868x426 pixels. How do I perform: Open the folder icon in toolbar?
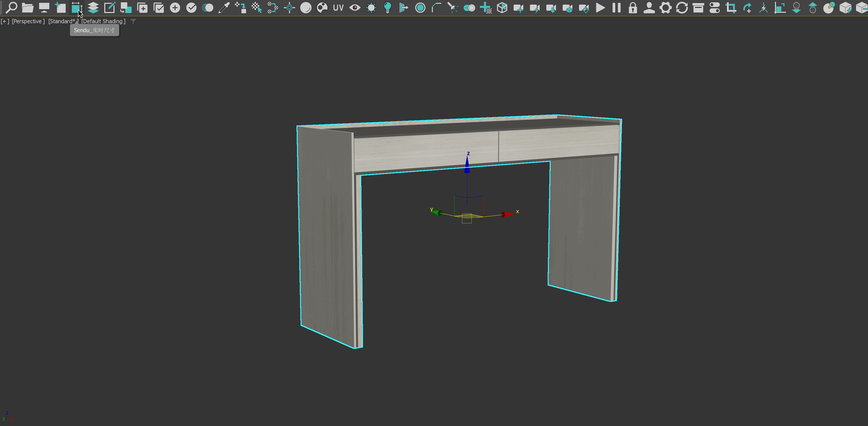[x=28, y=7]
